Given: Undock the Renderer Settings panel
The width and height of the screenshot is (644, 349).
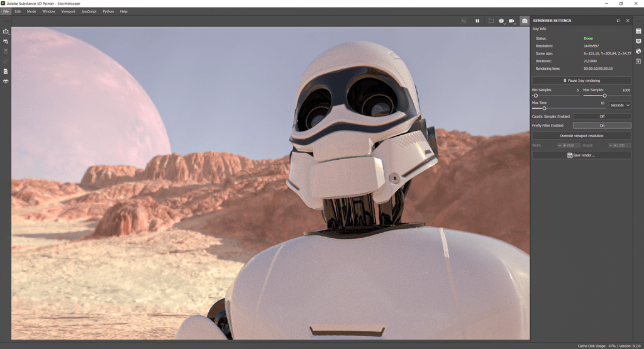Looking at the screenshot, I should tap(618, 21).
